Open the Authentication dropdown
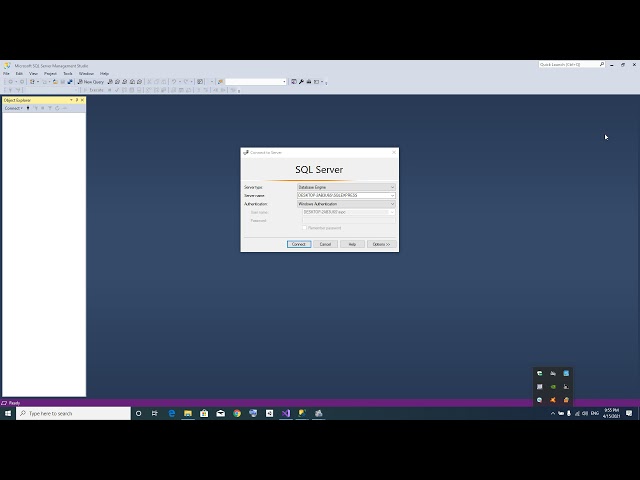The width and height of the screenshot is (640, 480). tap(346, 204)
